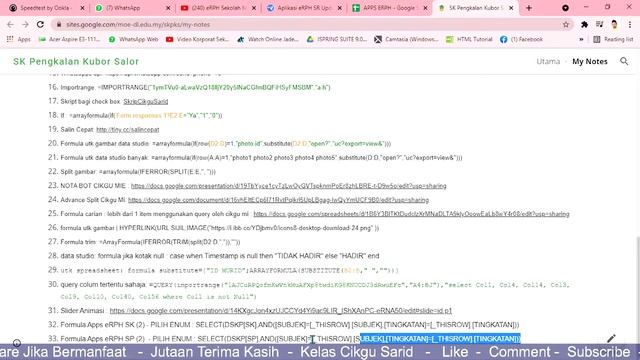Open WhatsApp Web bookmark

tap(133, 39)
